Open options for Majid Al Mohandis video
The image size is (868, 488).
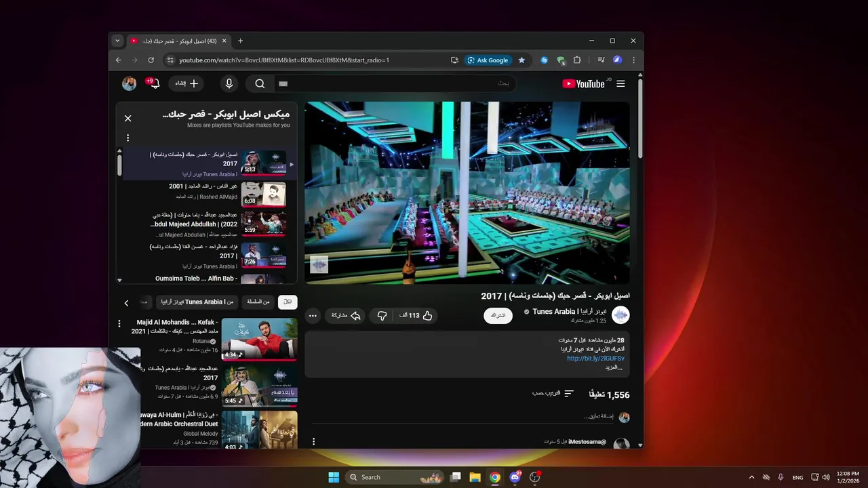click(x=119, y=324)
